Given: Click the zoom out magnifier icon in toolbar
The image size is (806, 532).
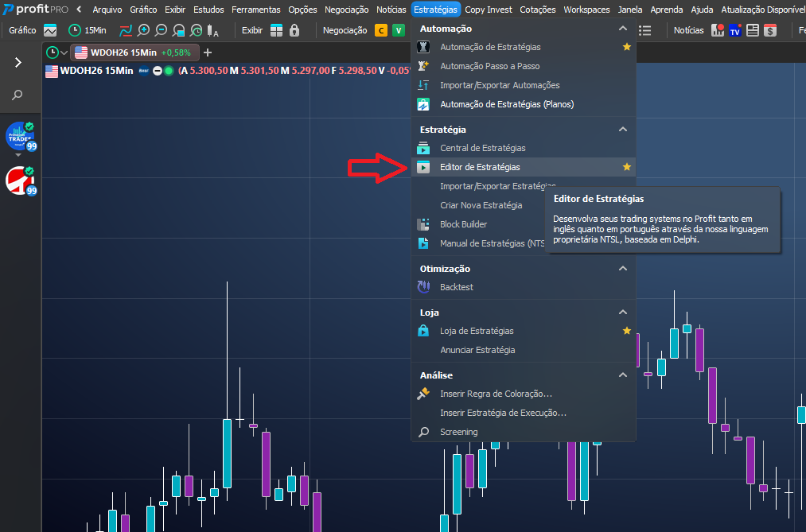Looking at the screenshot, I should (x=161, y=30).
